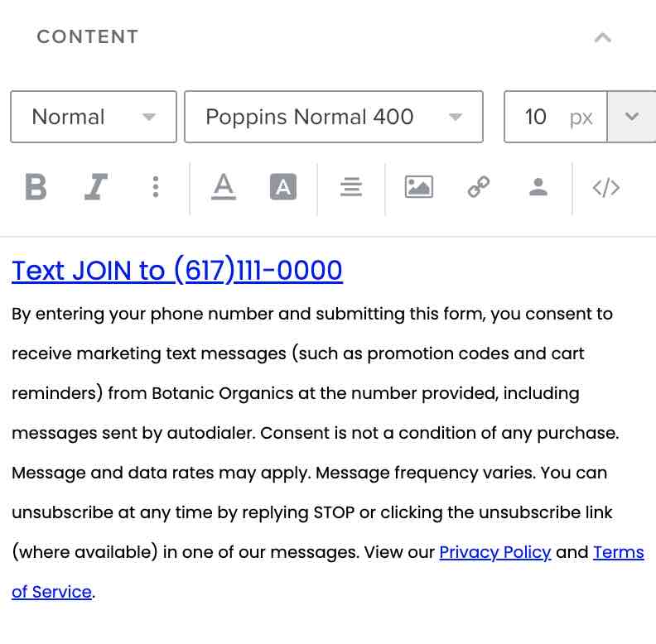Screen dimensions: 656x644
Task: Insert an image
Action: coord(419,188)
